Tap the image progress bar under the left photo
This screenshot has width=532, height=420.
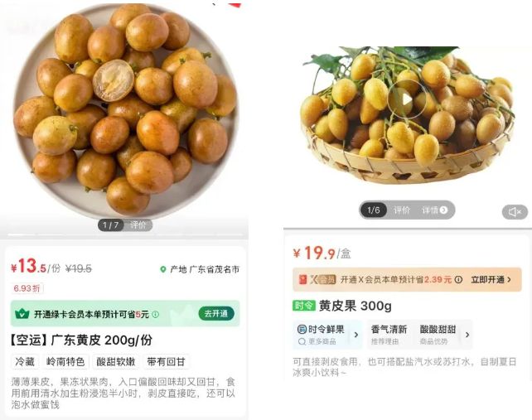point(125,234)
